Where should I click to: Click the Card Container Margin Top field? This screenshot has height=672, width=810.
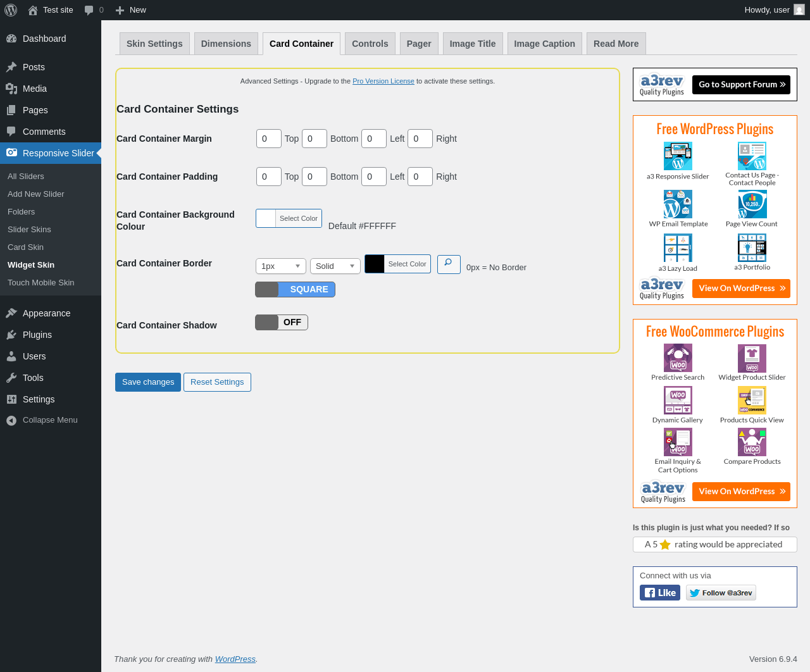tap(269, 139)
